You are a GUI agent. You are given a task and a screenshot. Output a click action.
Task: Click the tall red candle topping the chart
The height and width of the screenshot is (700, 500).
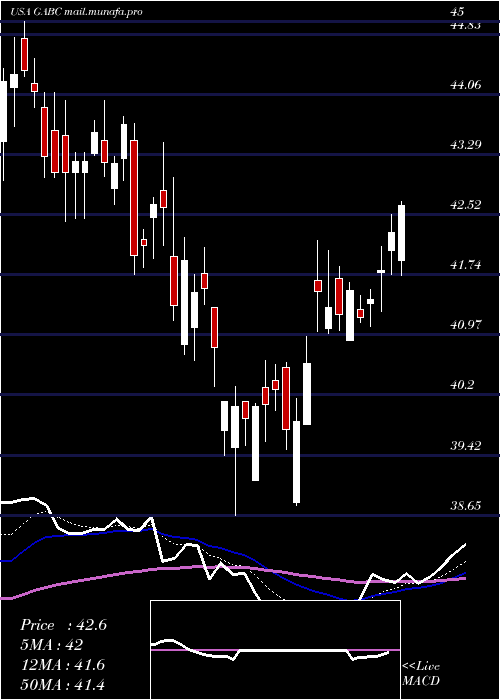pyautogui.click(x=24, y=54)
